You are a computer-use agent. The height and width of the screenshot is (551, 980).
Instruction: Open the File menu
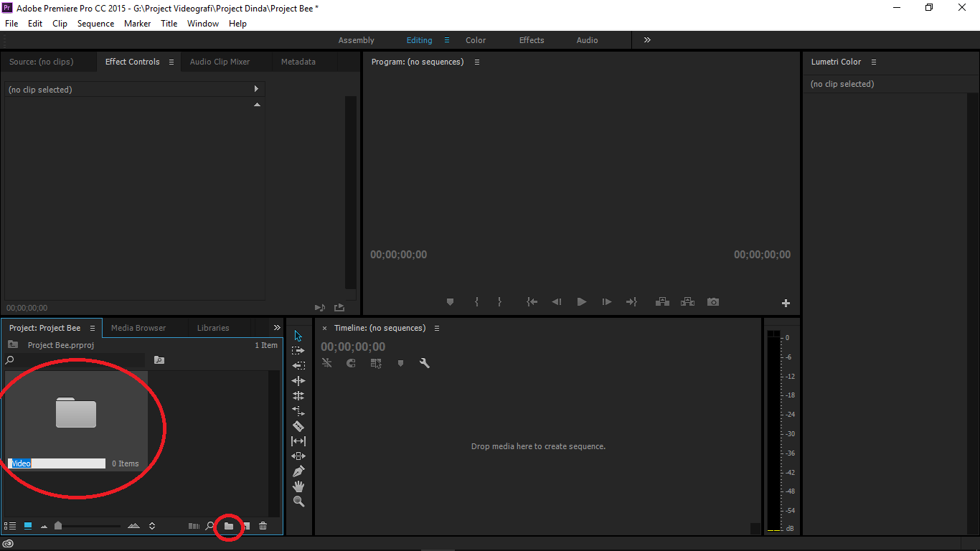pyautogui.click(x=11, y=24)
